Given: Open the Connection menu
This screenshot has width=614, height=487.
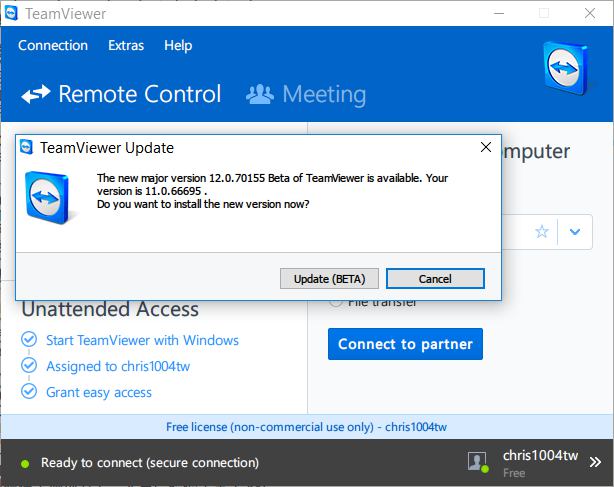Looking at the screenshot, I should (x=53, y=45).
